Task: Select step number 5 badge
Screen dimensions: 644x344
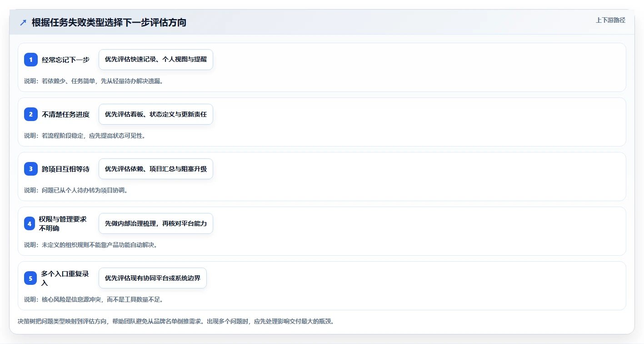Action: (x=30, y=278)
